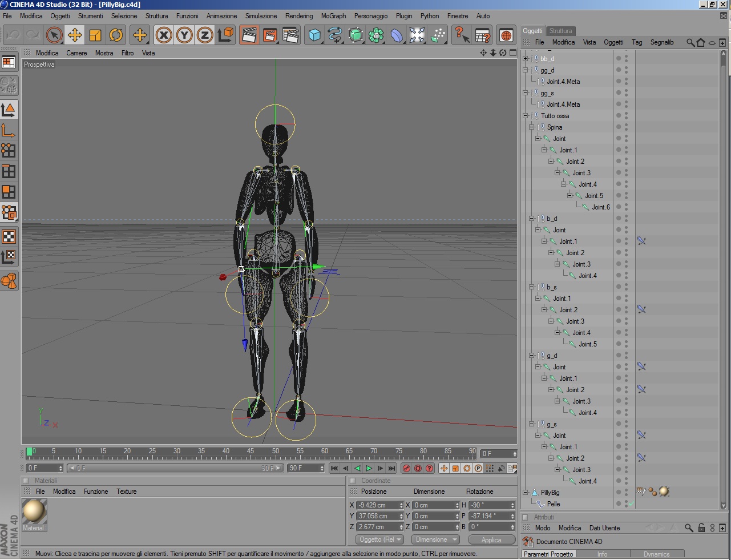Screen dimensions: 731x560
Task: Open the web globe icon in toolbar
Action: tap(506, 35)
